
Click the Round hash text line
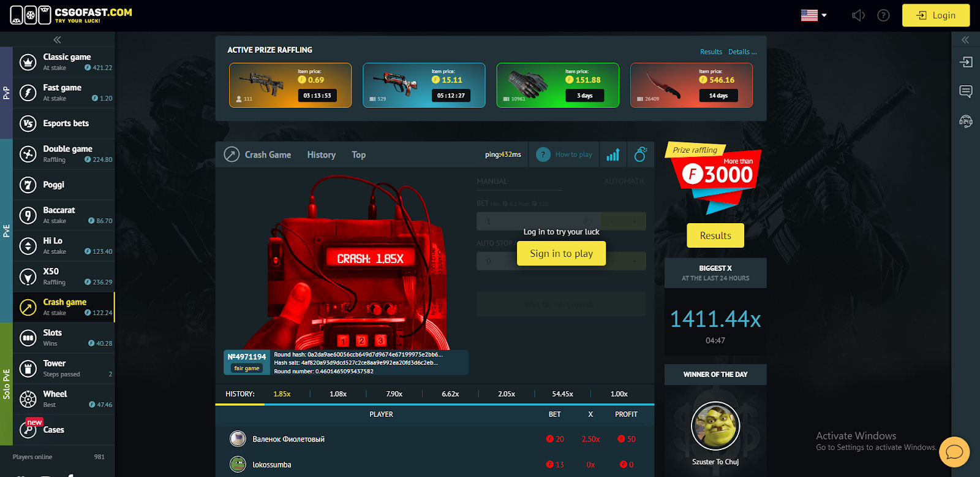358,354
